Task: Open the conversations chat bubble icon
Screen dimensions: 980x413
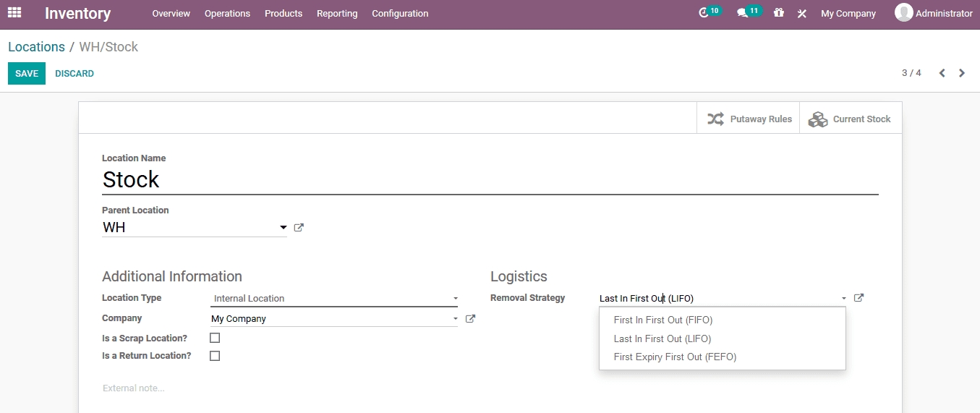Action: click(742, 13)
